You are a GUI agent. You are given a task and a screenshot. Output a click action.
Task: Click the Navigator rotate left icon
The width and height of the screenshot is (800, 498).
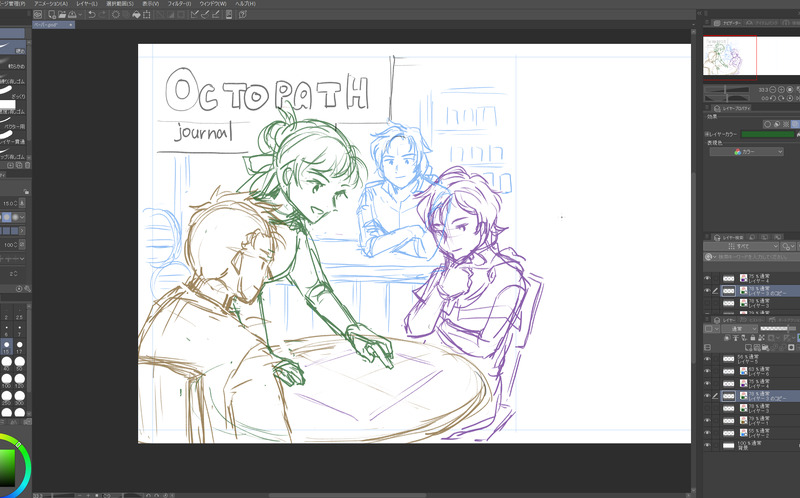coord(772,98)
